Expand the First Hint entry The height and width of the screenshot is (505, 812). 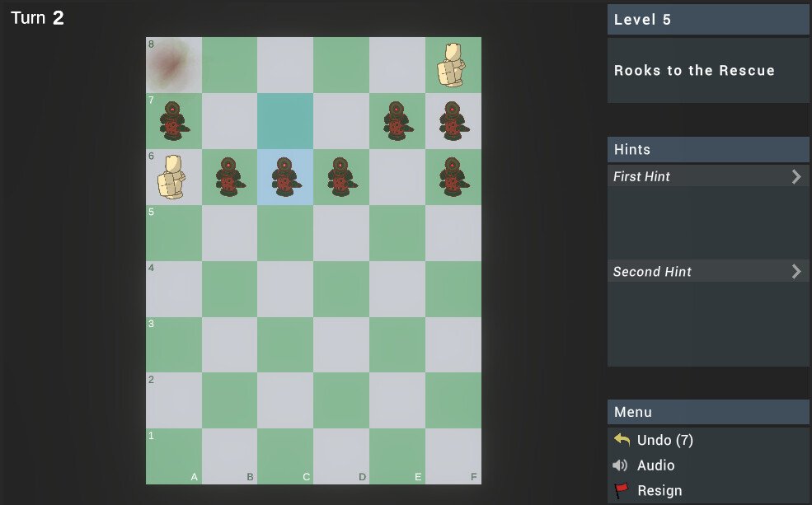click(x=707, y=176)
